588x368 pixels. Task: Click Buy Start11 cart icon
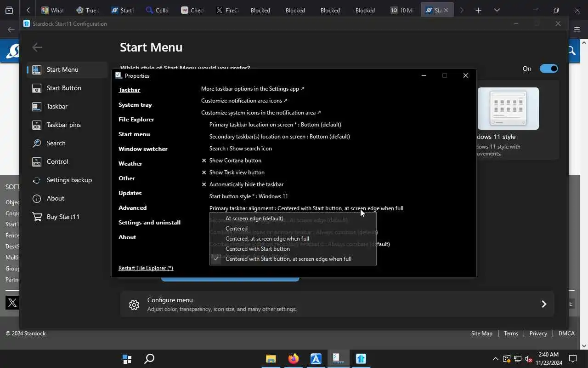coord(37,217)
